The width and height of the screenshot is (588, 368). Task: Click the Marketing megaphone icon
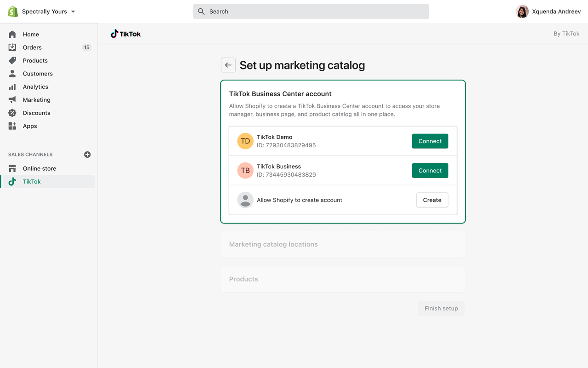click(x=12, y=100)
